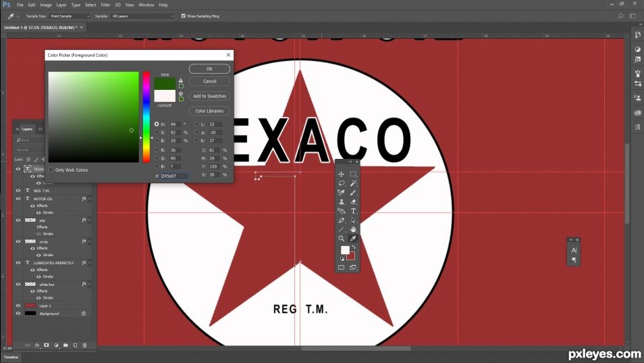Hide the MOTOR OIL text layer
644x363 pixels.
point(18,199)
